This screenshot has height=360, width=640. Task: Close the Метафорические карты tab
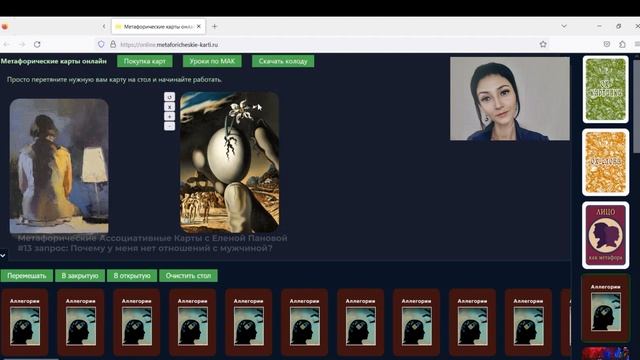coord(199,26)
